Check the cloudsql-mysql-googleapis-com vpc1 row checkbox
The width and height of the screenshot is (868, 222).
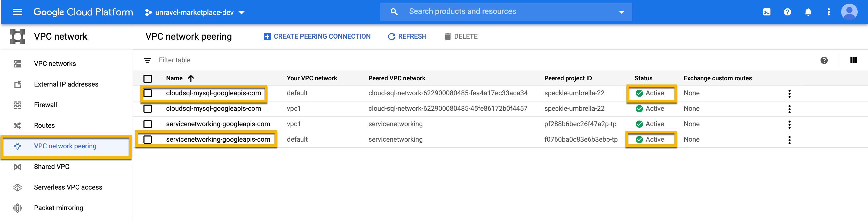[x=148, y=109]
